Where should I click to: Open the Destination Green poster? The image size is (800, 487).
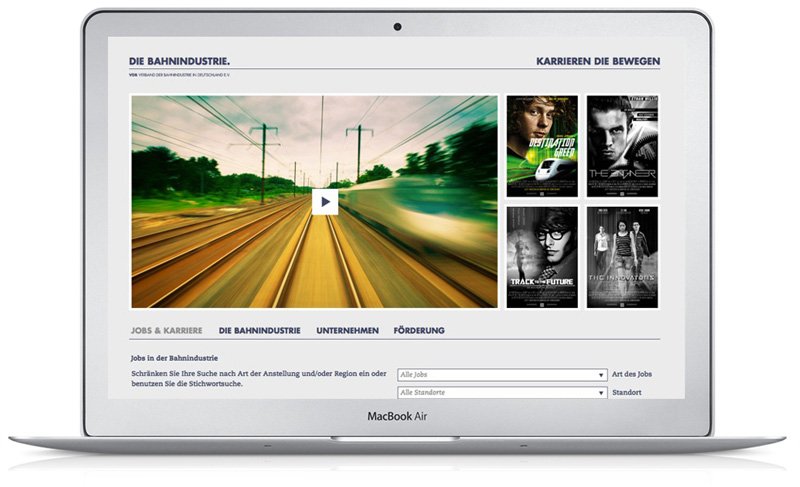point(542,146)
